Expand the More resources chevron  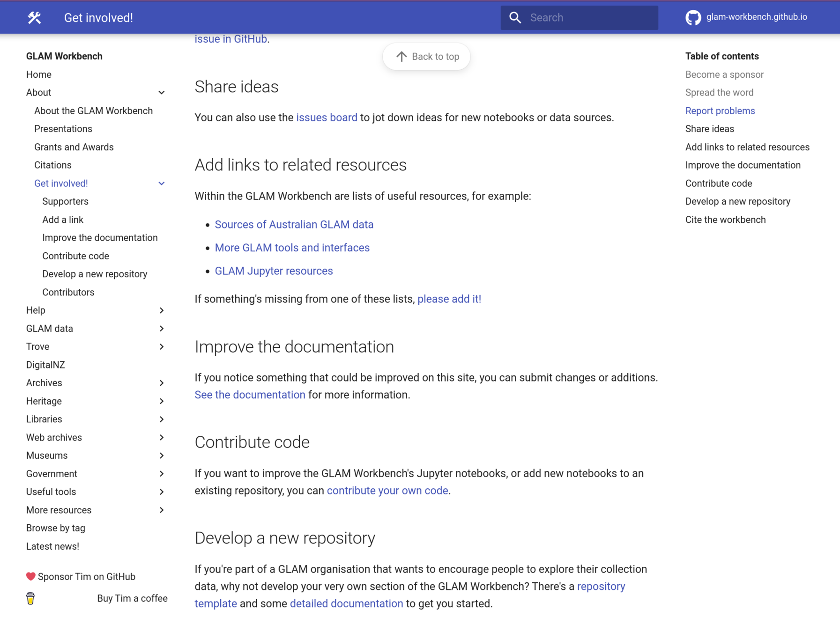tap(162, 510)
